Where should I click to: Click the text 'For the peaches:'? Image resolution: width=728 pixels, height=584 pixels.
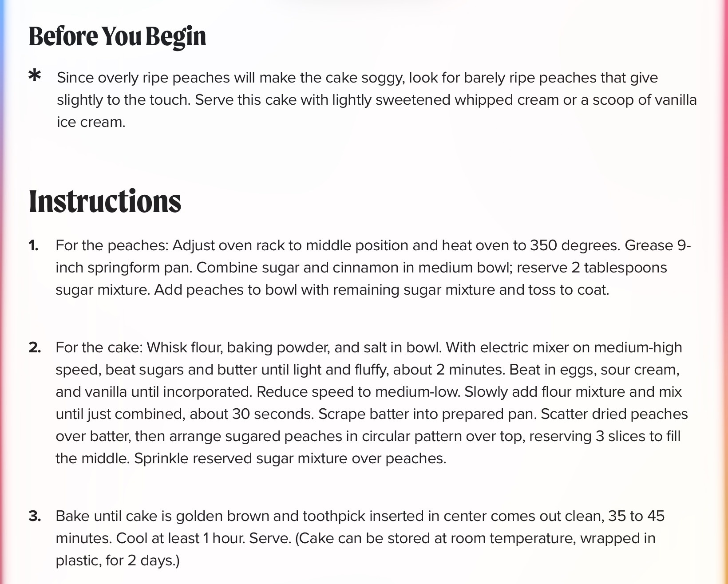click(112, 245)
